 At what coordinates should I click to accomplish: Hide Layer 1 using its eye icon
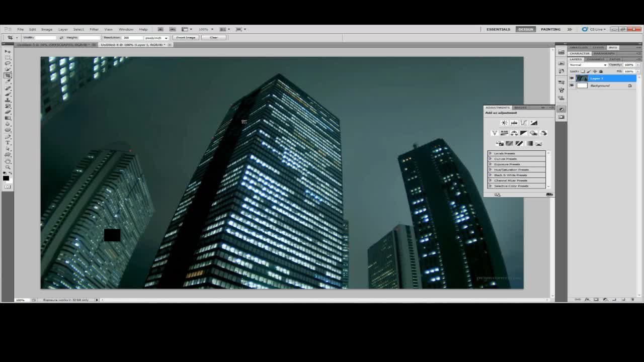572,78
